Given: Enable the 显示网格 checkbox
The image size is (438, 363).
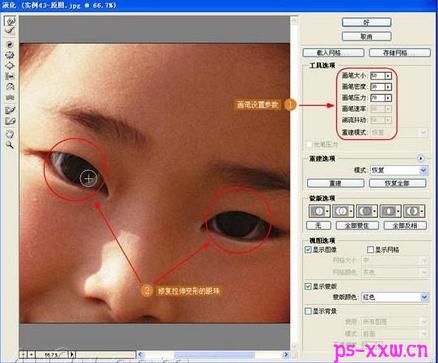Looking at the screenshot, I should (x=370, y=249).
